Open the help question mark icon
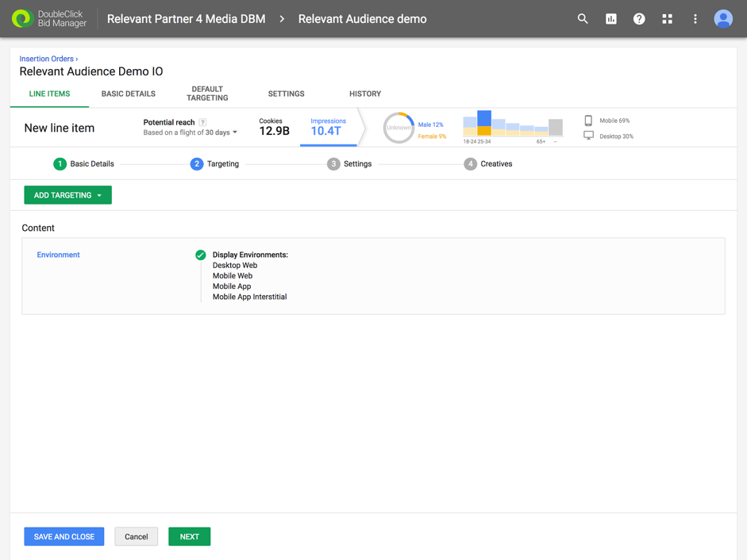This screenshot has width=747, height=560. [x=639, y=18]
